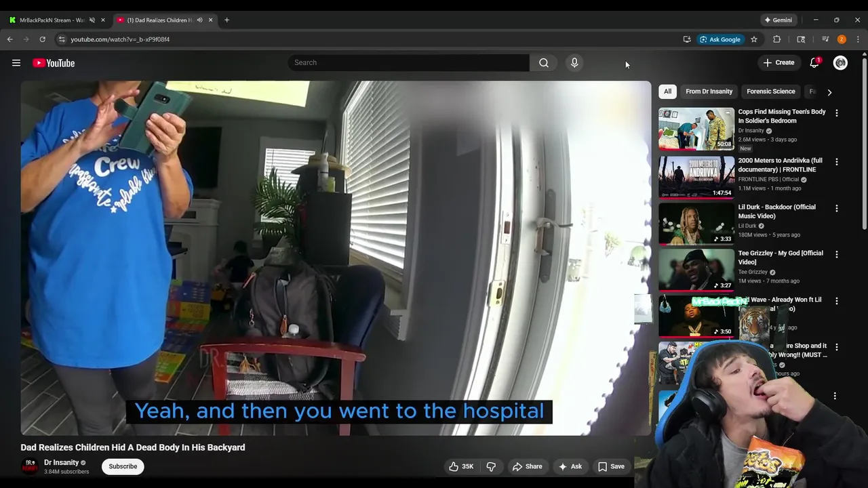Open the account avatar menu

pos(840,63)
